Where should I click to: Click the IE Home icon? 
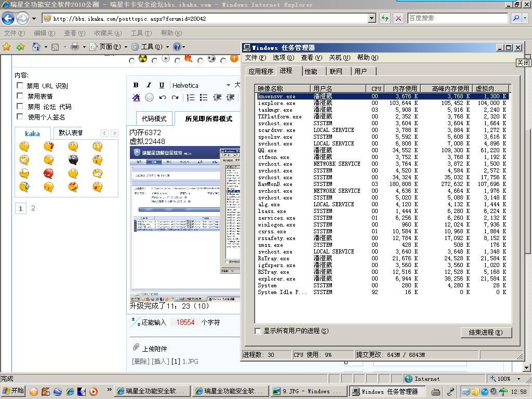[36, 47]
